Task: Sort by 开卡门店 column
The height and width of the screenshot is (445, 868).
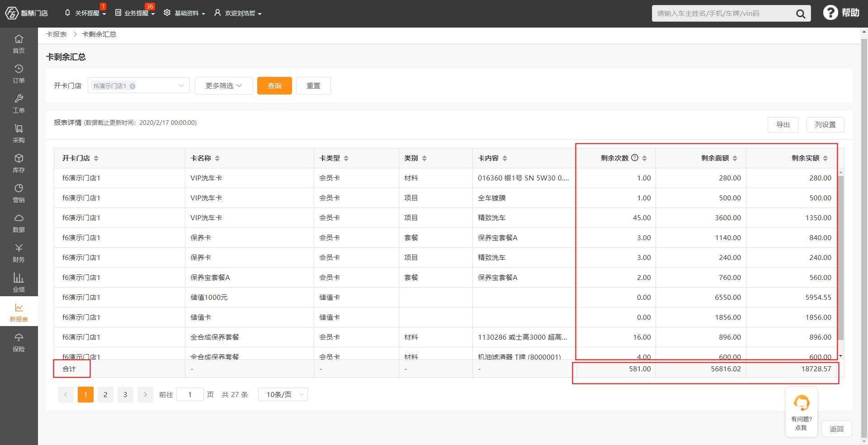Action: (x=96, y=158)
